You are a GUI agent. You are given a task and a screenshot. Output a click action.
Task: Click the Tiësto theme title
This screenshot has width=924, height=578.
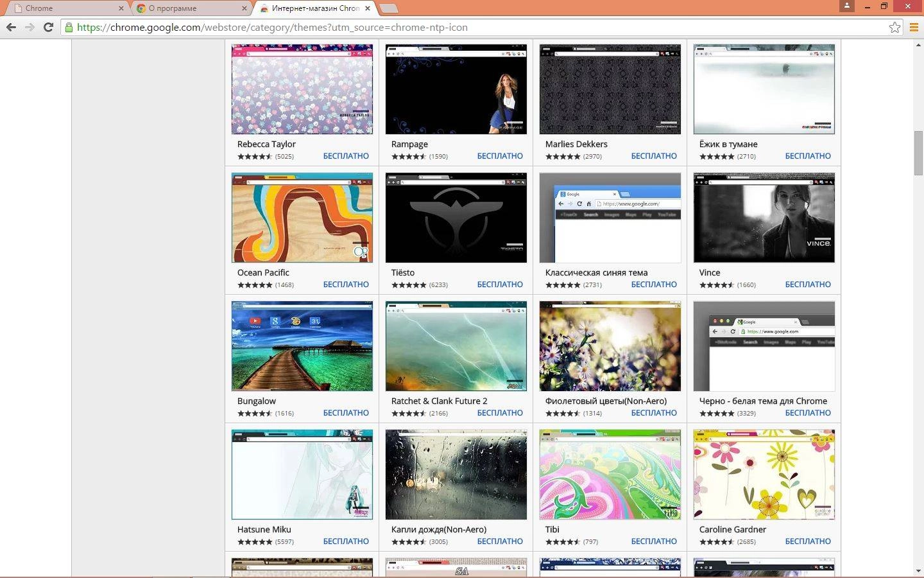pyautogui.click(x=403, y=272)
